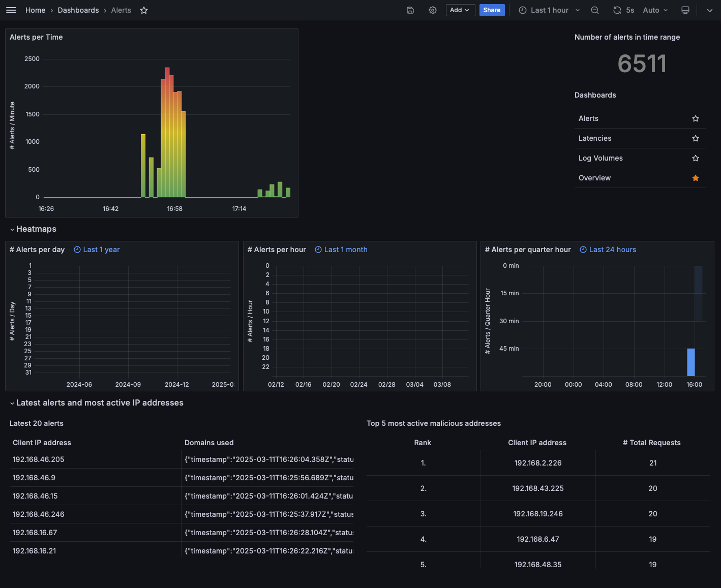721x588 pixels.
Task: Click top malicious address 192.168.2.226
Action: [x=538, y=463]
